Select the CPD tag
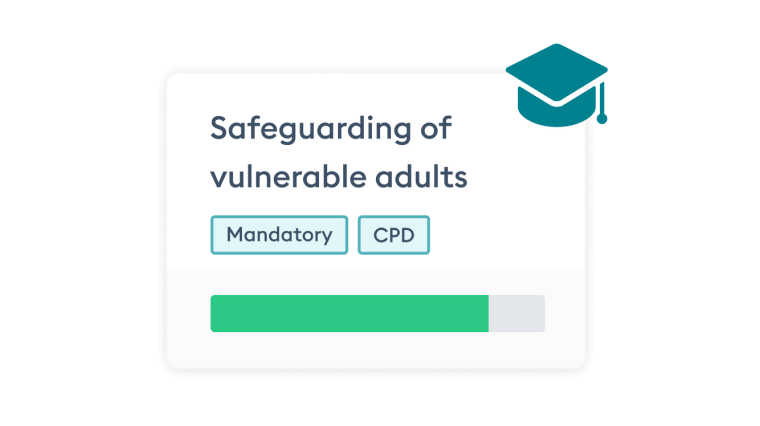The image size is (760, 426). tap(393, 235)
